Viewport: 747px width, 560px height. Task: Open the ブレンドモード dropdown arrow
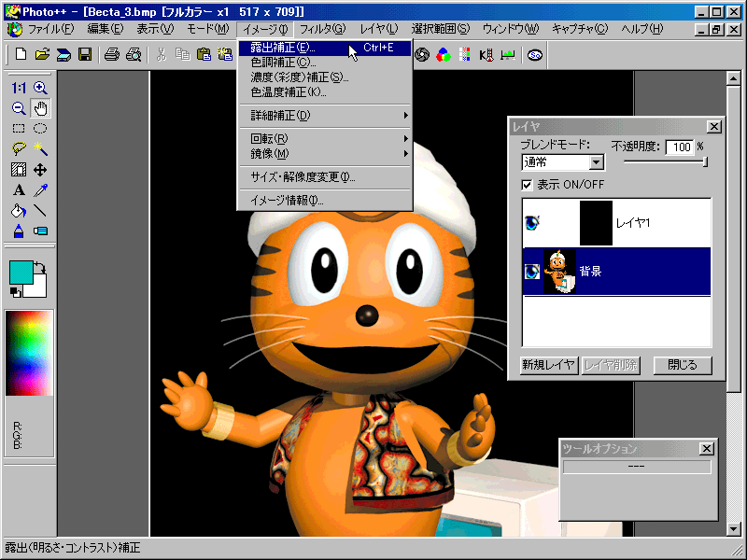596,162
